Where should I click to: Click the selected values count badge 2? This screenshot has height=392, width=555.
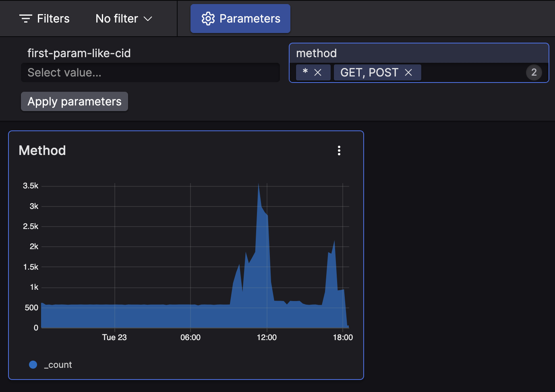[x=534, y=72]
